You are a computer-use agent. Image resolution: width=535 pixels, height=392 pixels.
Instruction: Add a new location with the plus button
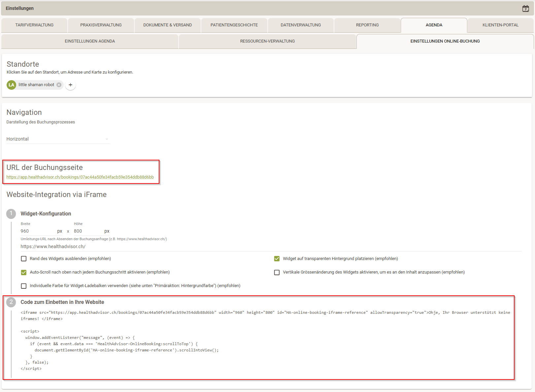(70, 85)
